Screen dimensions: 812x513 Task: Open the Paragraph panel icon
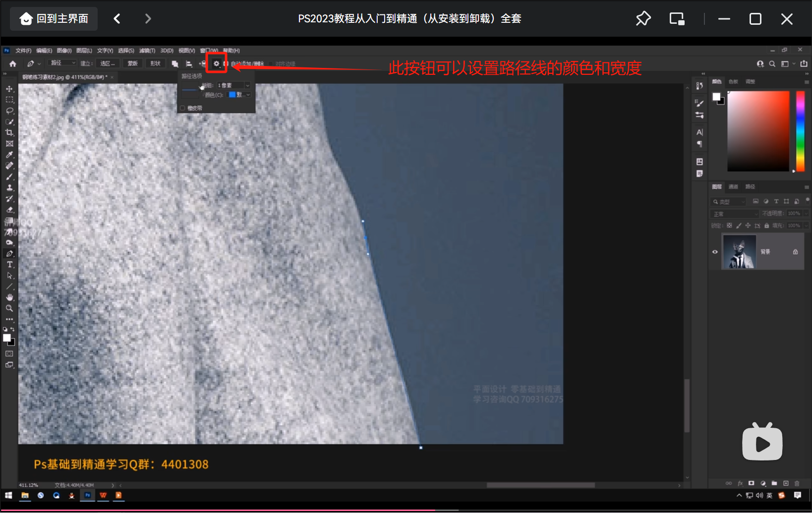(x=699, y=144)
